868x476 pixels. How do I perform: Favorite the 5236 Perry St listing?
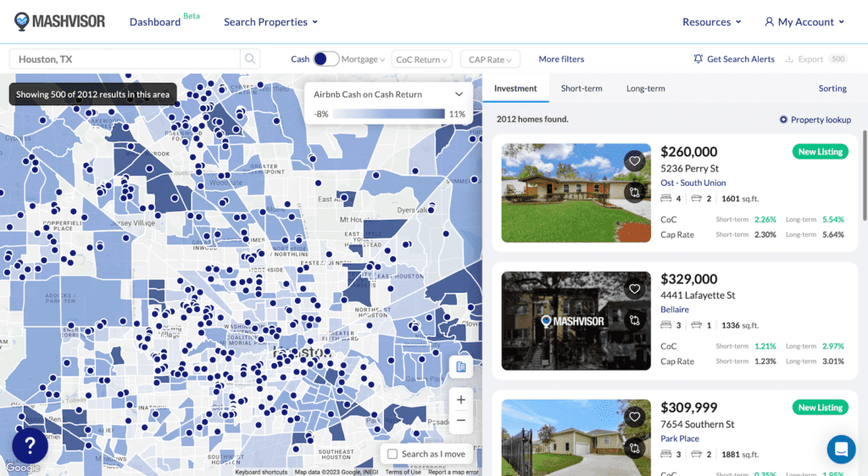634,161
